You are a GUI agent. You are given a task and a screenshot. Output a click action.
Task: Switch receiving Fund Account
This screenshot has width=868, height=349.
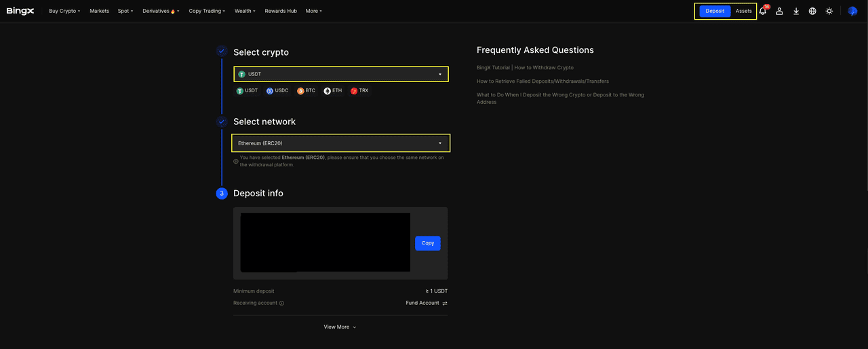click(x=444, y=304)
